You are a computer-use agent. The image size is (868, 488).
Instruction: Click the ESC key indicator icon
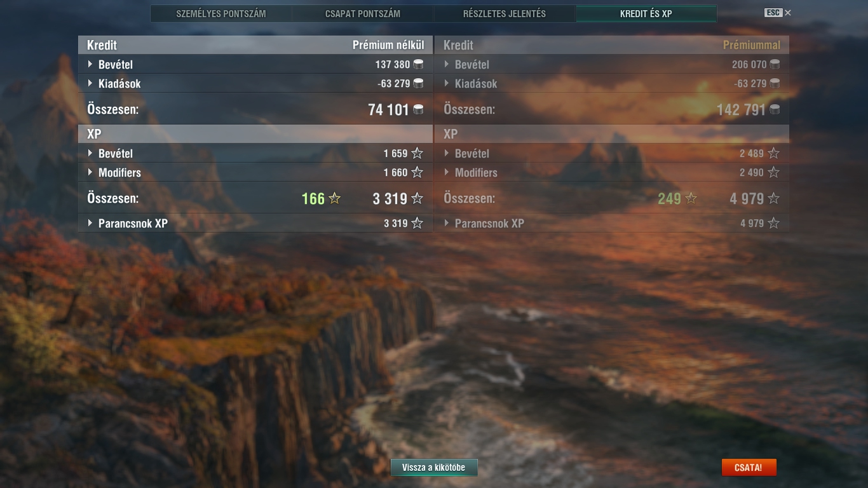773,13
